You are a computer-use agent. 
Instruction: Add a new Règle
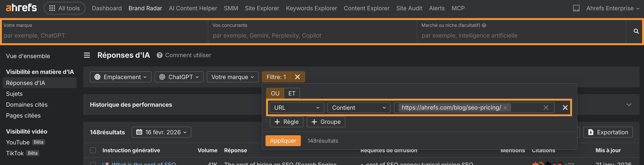tap(286, 122)
